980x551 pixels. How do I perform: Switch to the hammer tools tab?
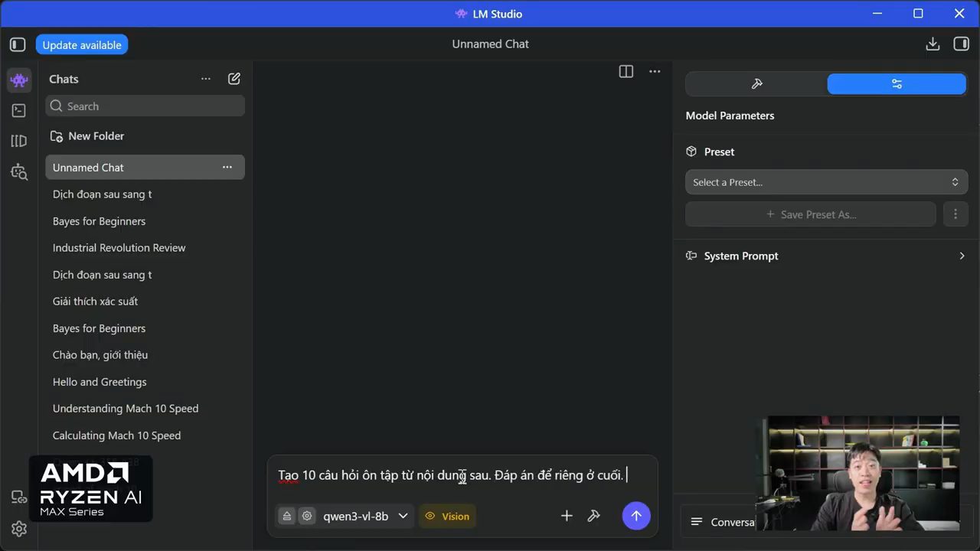[756, 84]
